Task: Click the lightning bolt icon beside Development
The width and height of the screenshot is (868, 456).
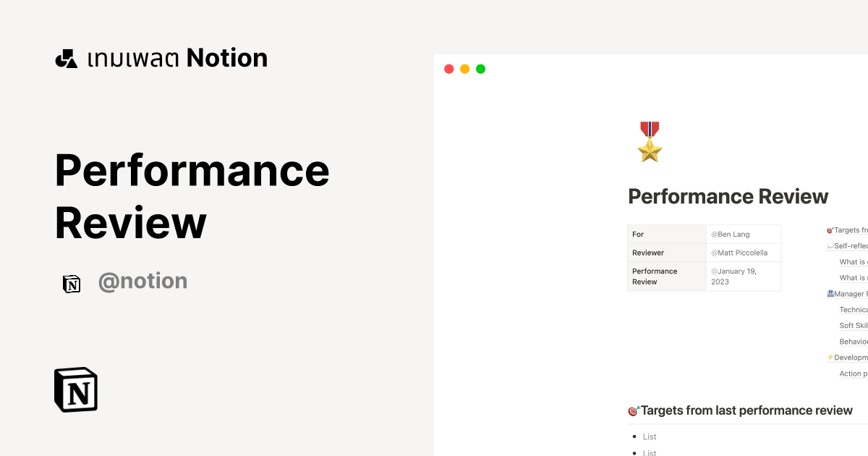Action: tap(830, 357)
